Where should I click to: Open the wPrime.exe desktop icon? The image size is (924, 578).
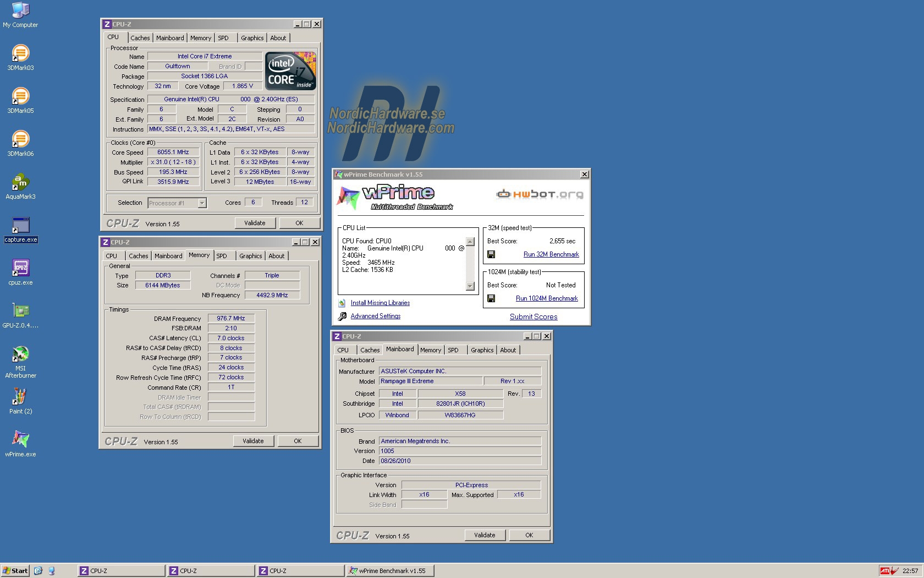tap(20, 440)
